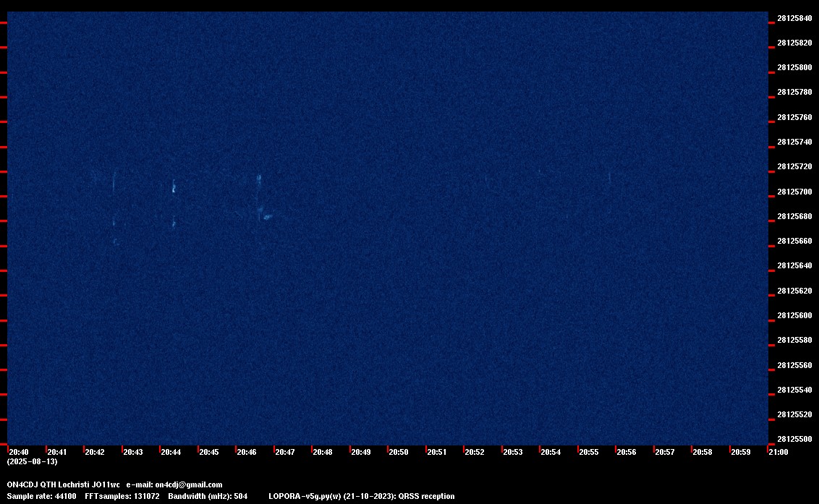Viewport: 819px width, 504px height.
Task: Select the 20:56 time marker
Action: (x=627, y=452)
